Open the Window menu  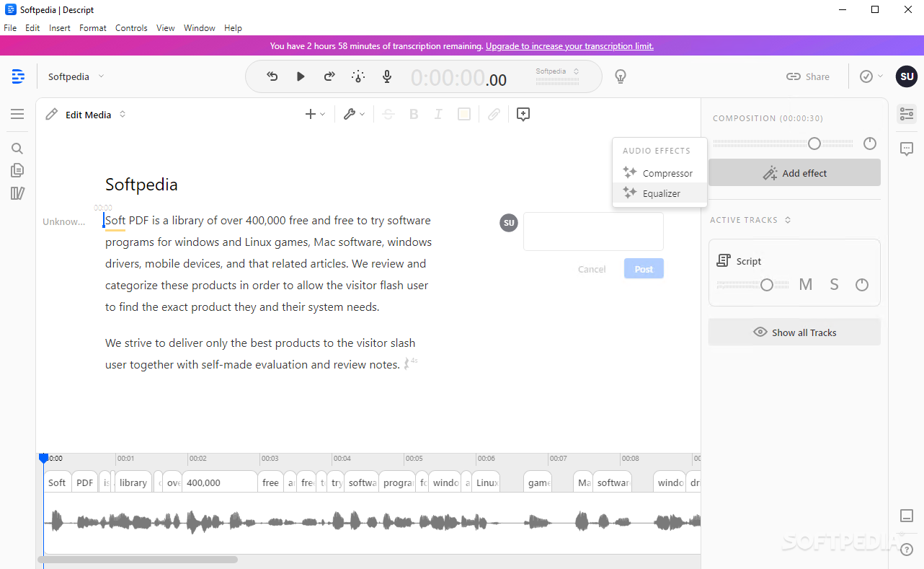pos(200,28)
